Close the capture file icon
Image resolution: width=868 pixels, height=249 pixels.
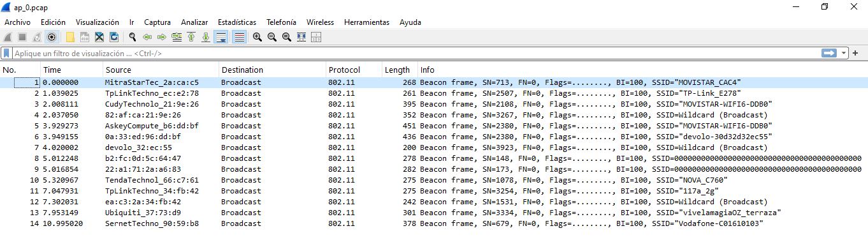click(x=99, y=37)
